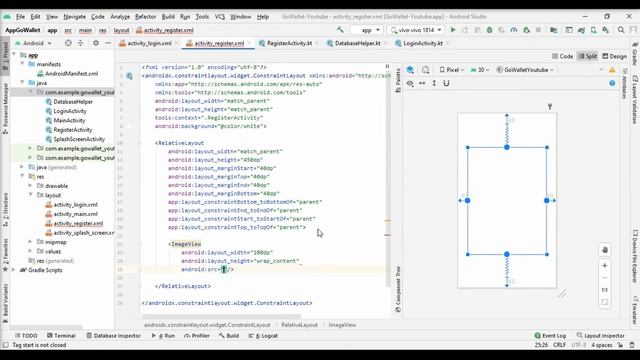Toggle the Palette side panel
640x360 pixels.
pyautogui.click(x=398, y=80)
